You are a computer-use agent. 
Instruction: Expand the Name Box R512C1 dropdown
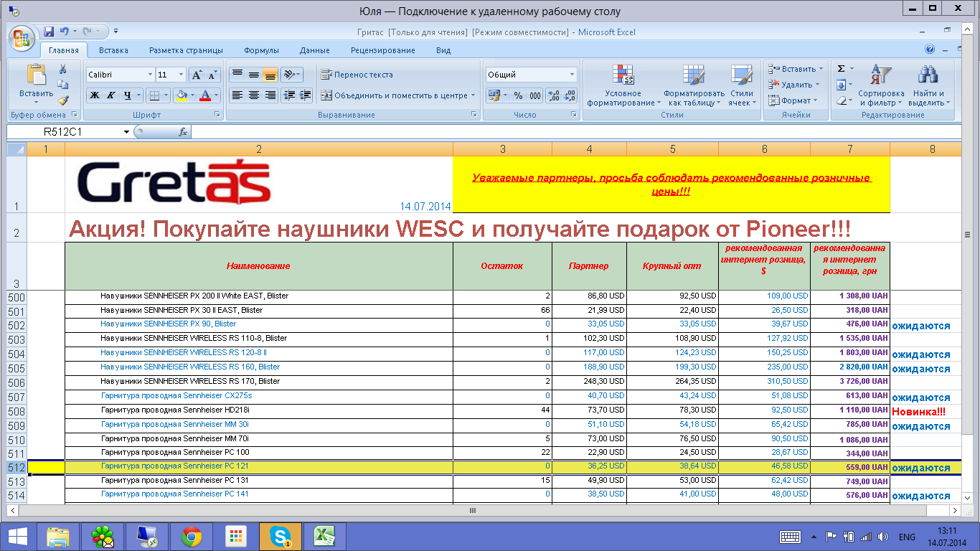pos(127,132)
